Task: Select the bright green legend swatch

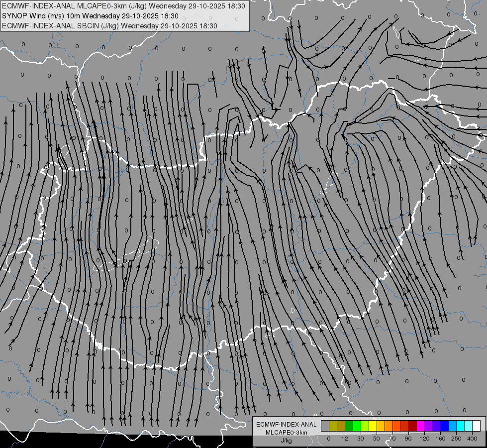Action: click(357, 426)
